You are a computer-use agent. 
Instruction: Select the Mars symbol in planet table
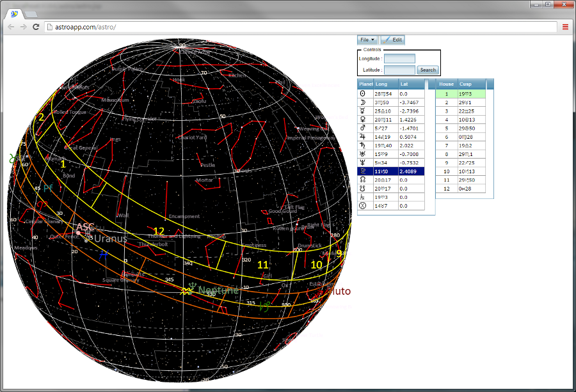coord(364,128)
